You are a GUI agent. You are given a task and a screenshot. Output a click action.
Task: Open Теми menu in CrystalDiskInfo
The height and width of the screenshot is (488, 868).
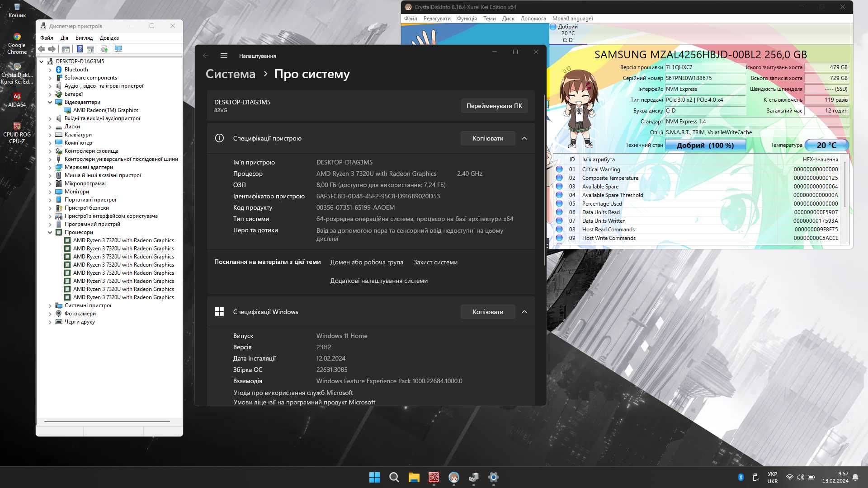(490, 19)
